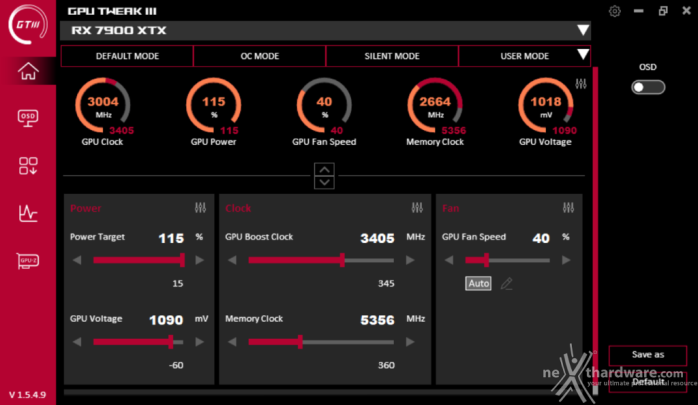Click the GPU Voltage gauge
This screenshot has width=698, height=405.
click(x=546, y=106)
